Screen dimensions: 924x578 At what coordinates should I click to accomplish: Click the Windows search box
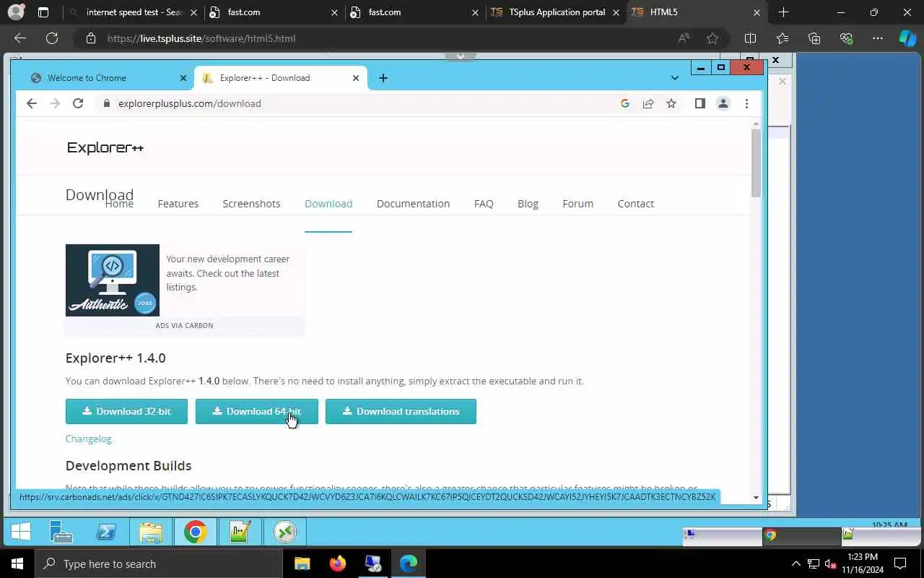point(159,564)
